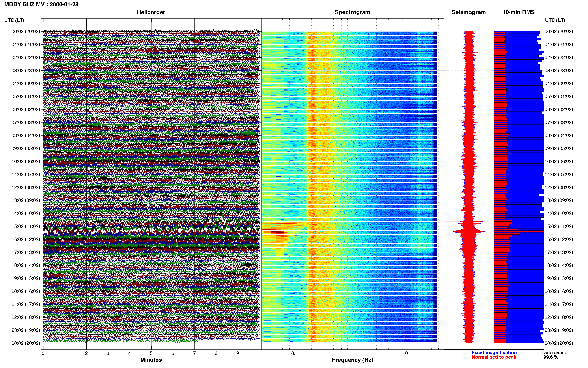Image resolution: width=588 pixels, height=368 pixels.
Task: Click the left time label 04:02 (00:02)
Action: [26, 83]
